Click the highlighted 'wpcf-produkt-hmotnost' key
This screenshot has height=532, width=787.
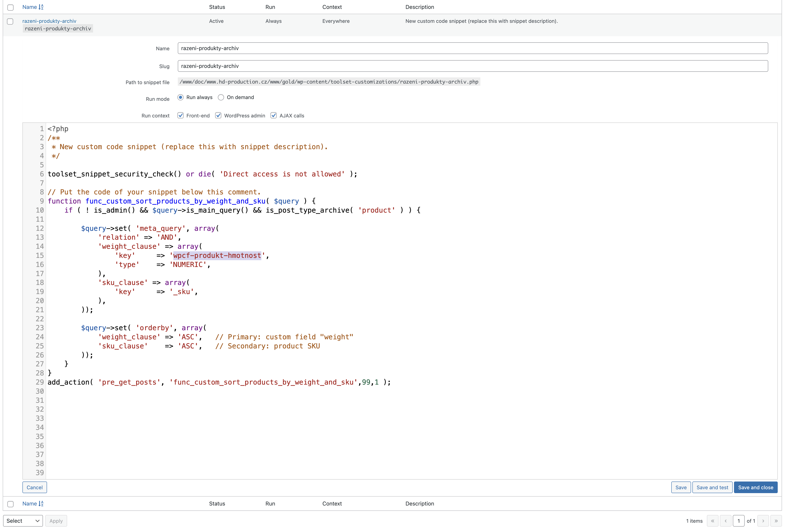point(217,255)
